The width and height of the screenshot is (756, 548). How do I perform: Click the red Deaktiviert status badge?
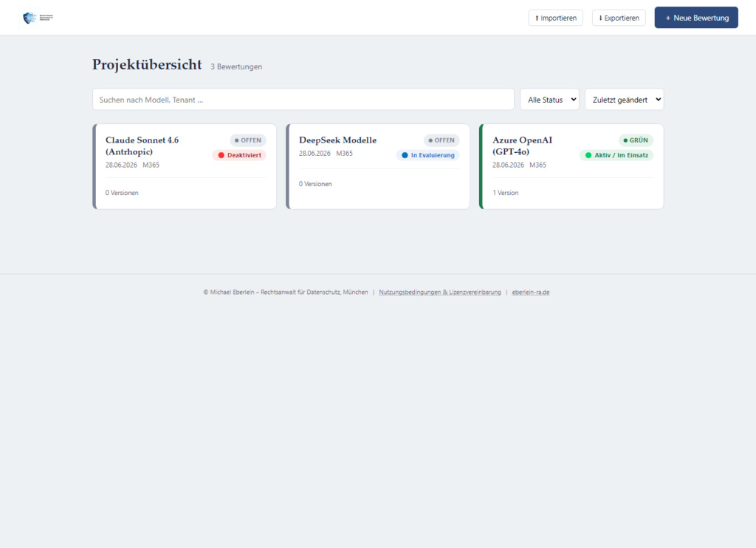239,155
